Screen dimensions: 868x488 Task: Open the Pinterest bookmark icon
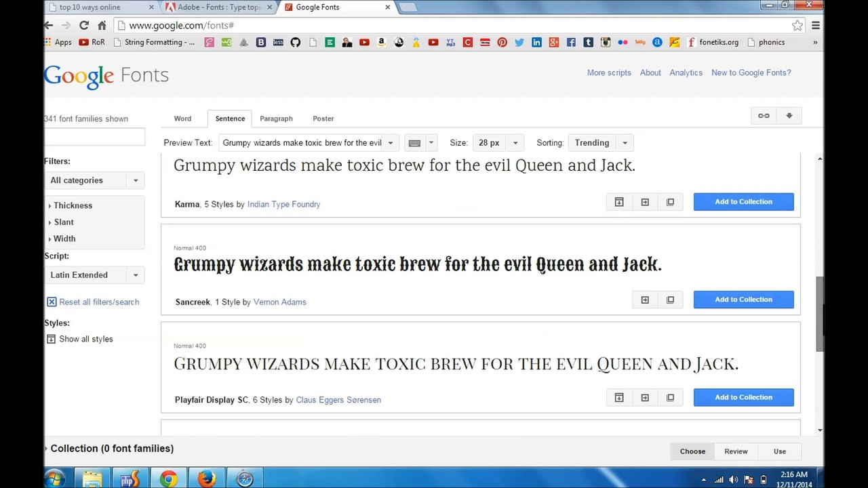pos(502,42)
